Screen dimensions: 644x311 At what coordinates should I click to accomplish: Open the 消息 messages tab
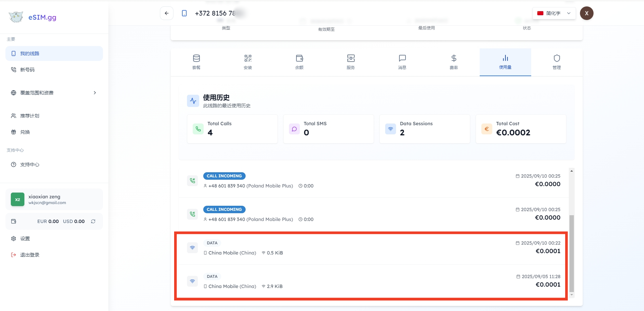click(x=402, y=62)
